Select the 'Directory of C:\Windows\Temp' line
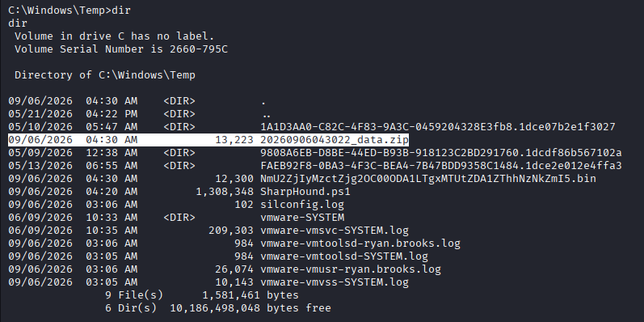644x322 pixels. coord(105,75)
